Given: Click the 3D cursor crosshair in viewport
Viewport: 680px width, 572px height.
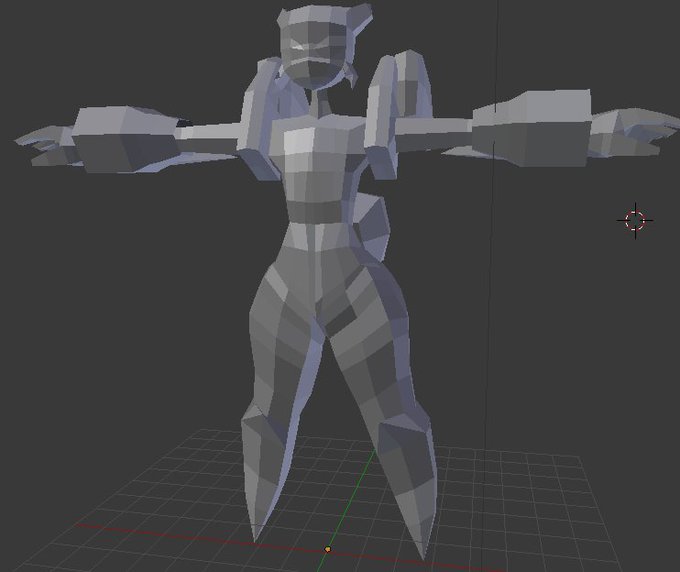Looking at the screenshot, I should (x=635, y=220).
